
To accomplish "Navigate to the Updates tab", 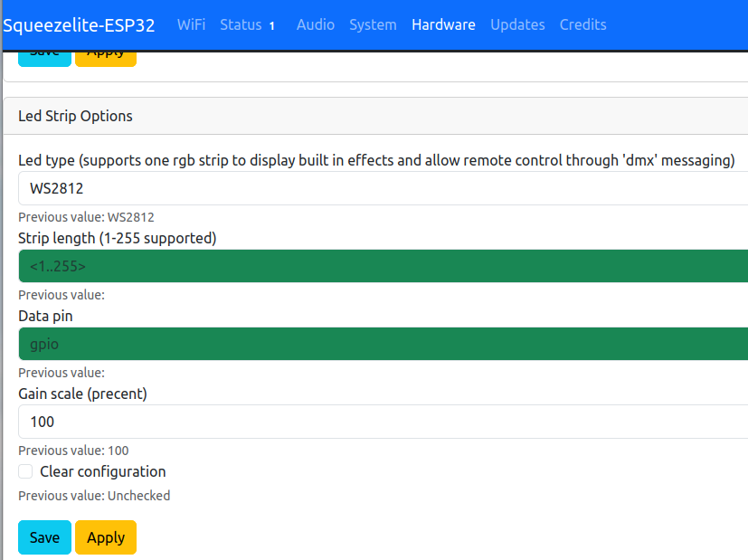I will (x=517, y=25).
